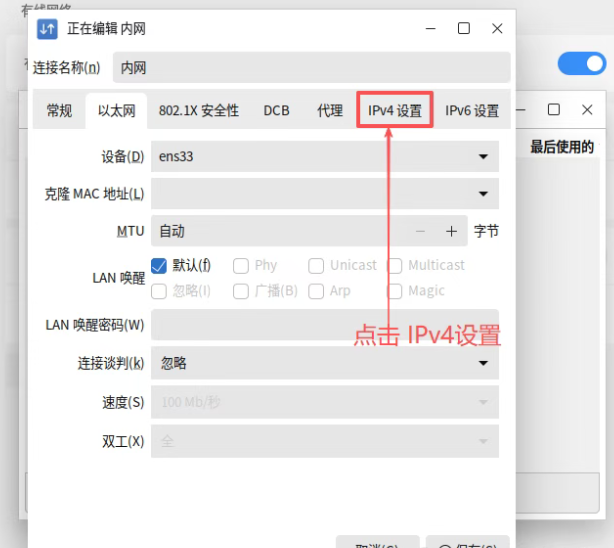Increase MTU with the plus button

point(451,231)
